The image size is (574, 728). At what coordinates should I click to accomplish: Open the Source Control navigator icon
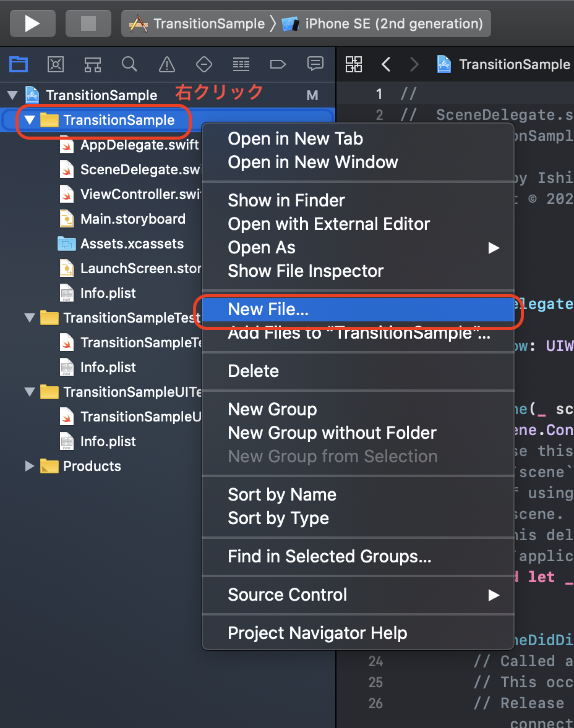pyautogui.click(x=56, y=64)
